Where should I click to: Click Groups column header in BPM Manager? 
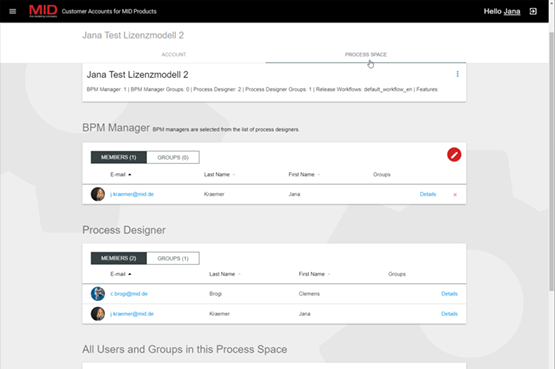[382, 174]
